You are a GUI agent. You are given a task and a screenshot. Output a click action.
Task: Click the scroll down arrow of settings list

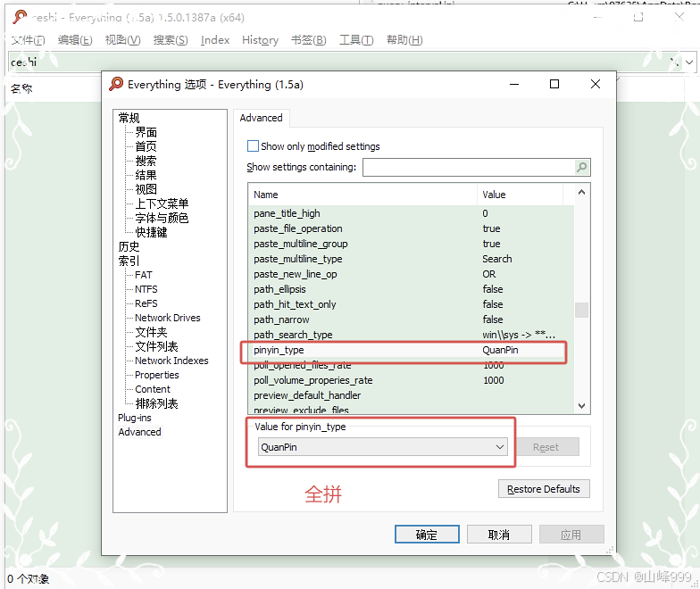click(x=581, y=405)
